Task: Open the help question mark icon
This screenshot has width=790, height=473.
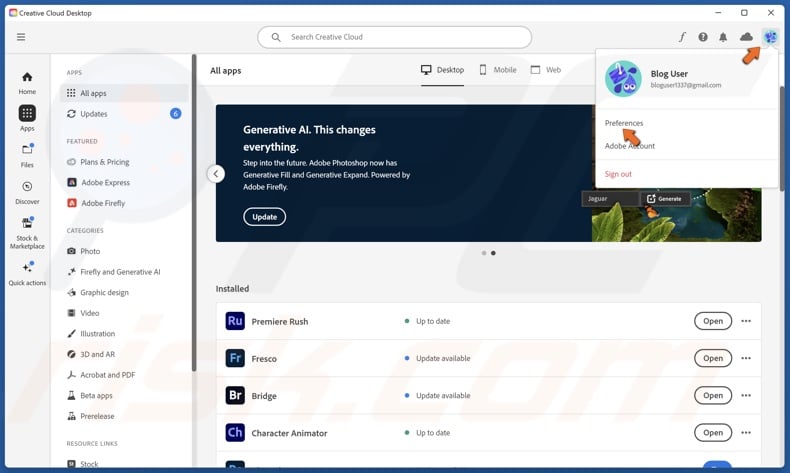Action: [x=703, y=37]
